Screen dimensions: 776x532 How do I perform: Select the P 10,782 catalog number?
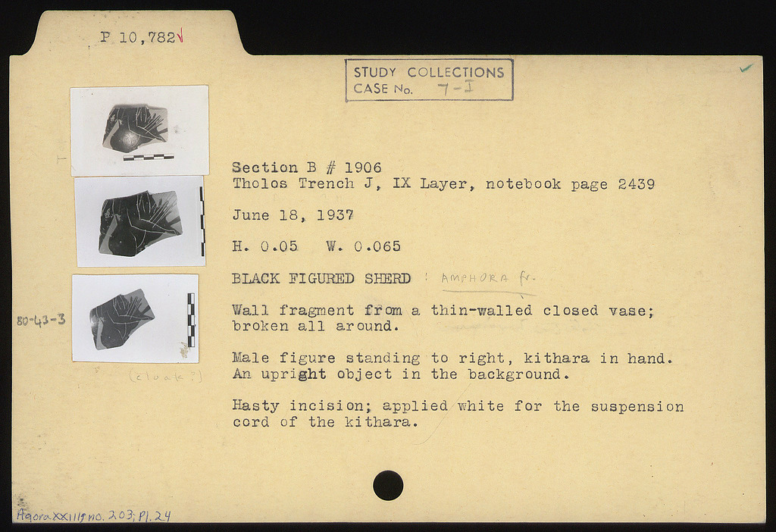coord(137,37)
